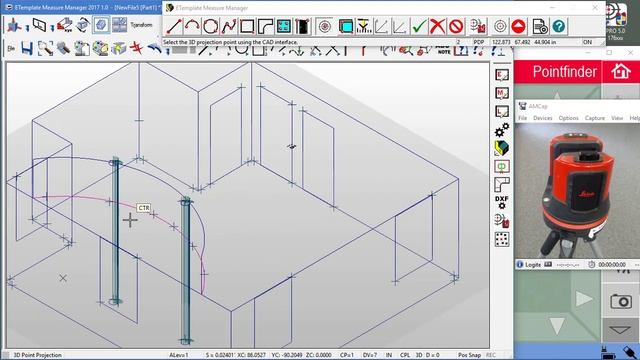Click the Pointfinder right arrow control
The image size is (640, 360).
[x=584, y=299]
